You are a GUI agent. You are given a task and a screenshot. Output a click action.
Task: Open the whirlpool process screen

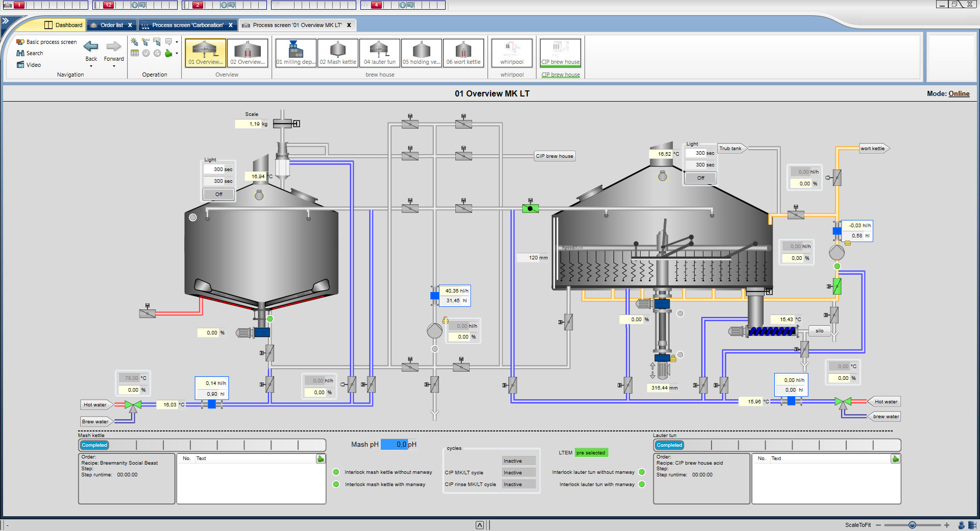pos(512,53)
